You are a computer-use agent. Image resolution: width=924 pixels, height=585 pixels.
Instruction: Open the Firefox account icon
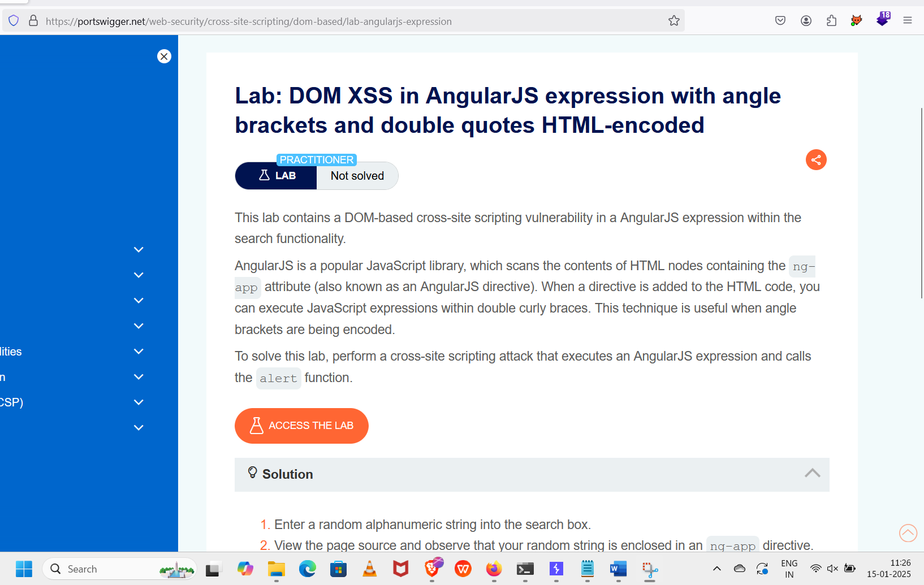point(806,21)
